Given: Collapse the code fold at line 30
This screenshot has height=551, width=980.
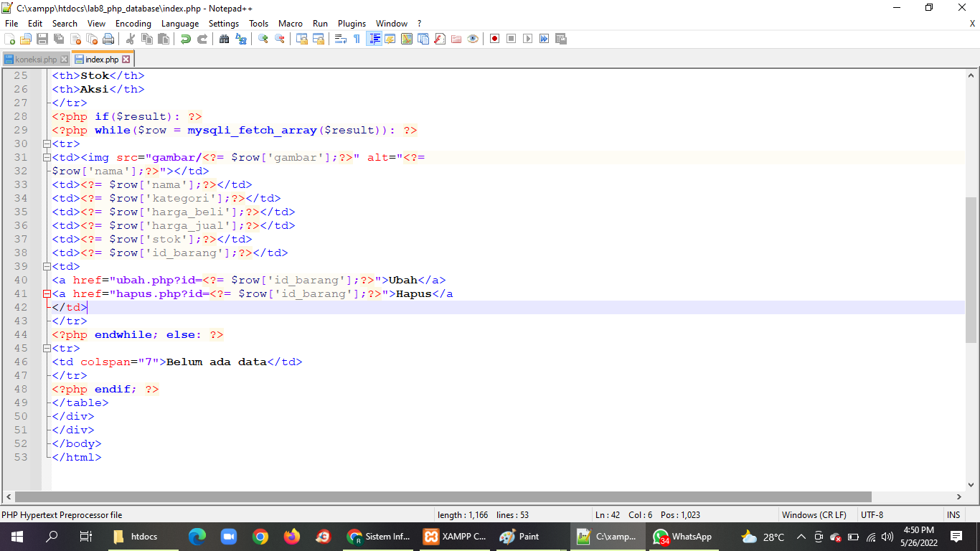Looking at the screenshot, I should click(x=47, y=143).
